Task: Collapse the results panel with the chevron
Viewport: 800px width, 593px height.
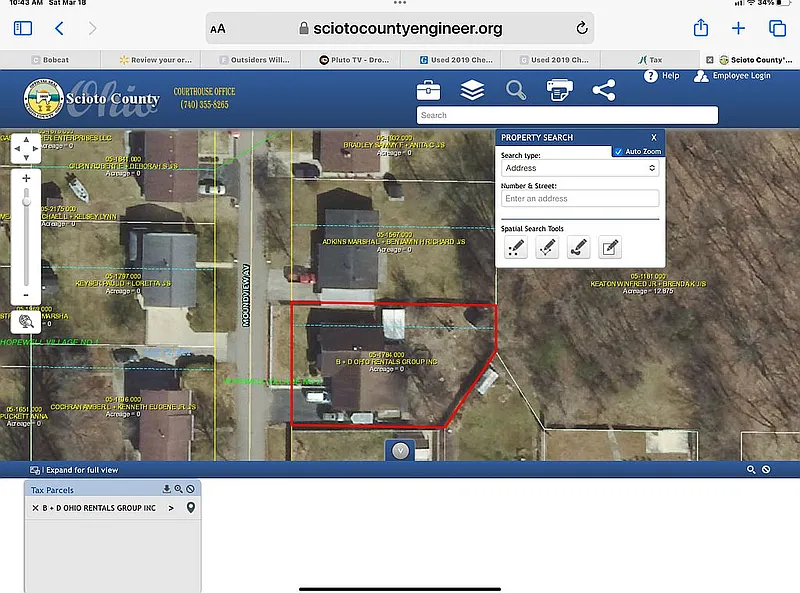Action: click(400, 451)
